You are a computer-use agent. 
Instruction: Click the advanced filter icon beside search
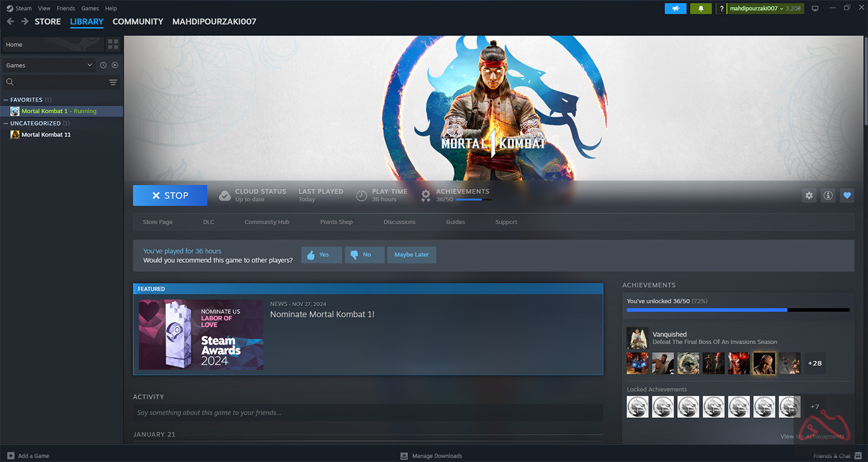pyautogui.click(x=113, y=82)
